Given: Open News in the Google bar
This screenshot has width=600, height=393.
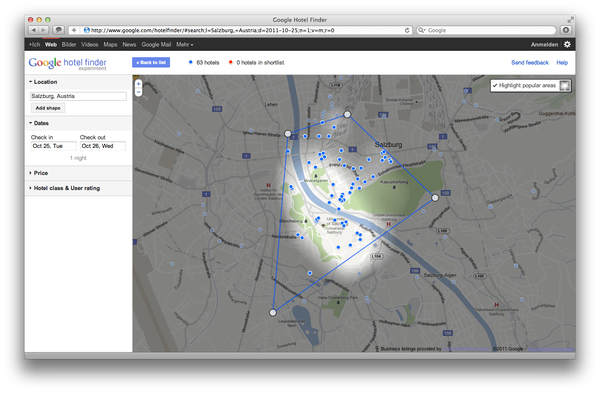Looking at the screenshot, I should point(129,44).
